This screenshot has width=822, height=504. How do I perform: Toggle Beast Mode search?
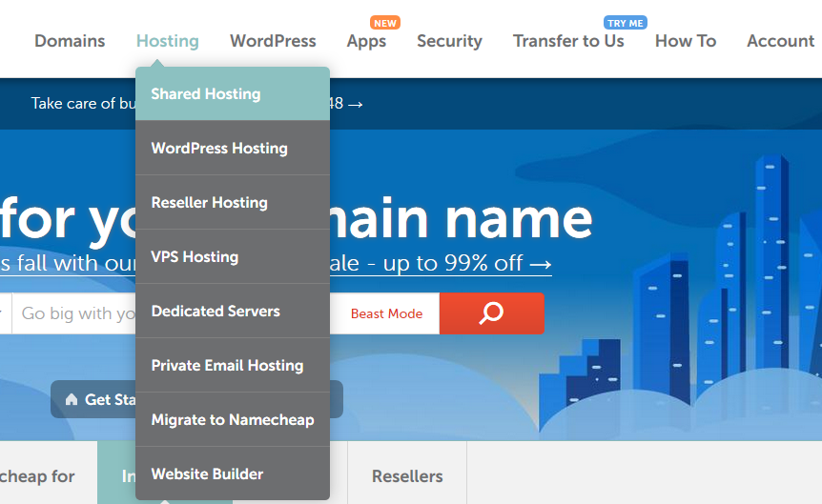[x=386, y=313]
